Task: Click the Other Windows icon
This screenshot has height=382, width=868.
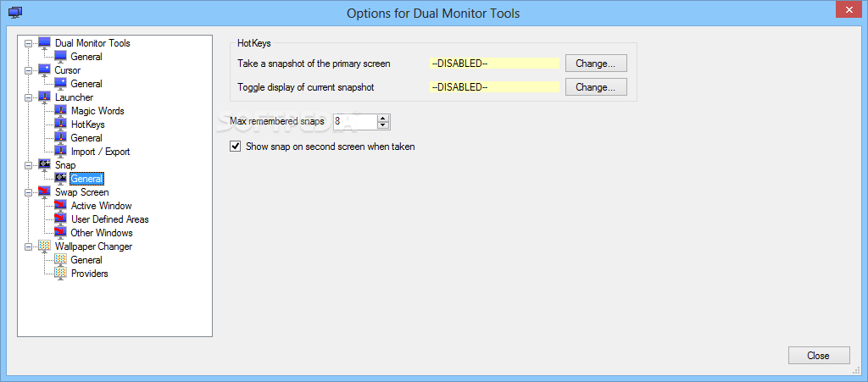Action: coord(60,233)
